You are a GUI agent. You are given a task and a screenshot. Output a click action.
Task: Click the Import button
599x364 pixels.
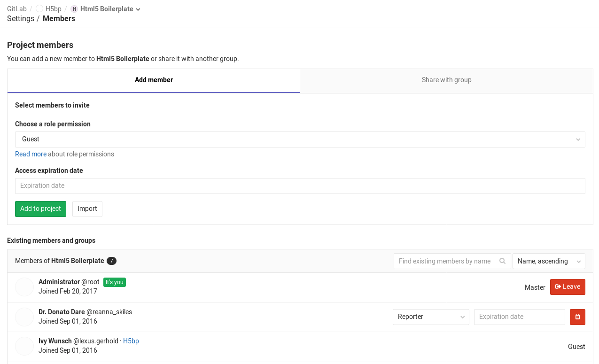pos(87,209)
